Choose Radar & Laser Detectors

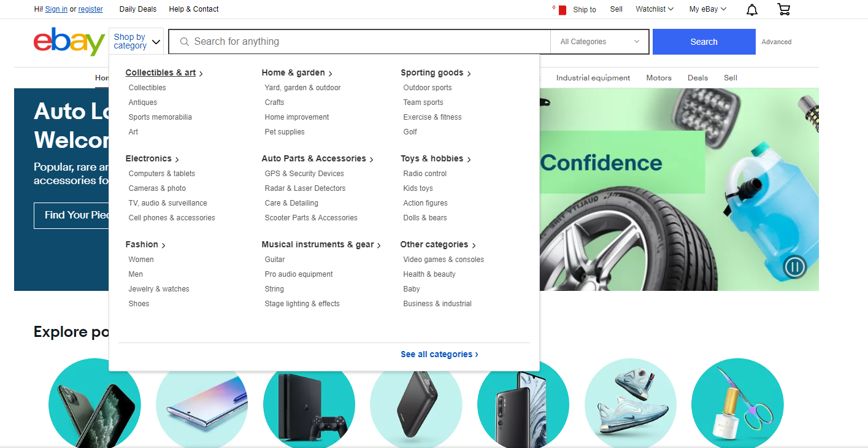[305, 188]
